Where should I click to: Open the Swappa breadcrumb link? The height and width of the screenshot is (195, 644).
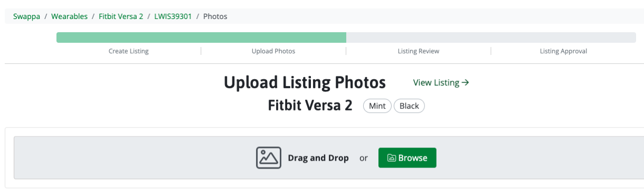point(26,16)
